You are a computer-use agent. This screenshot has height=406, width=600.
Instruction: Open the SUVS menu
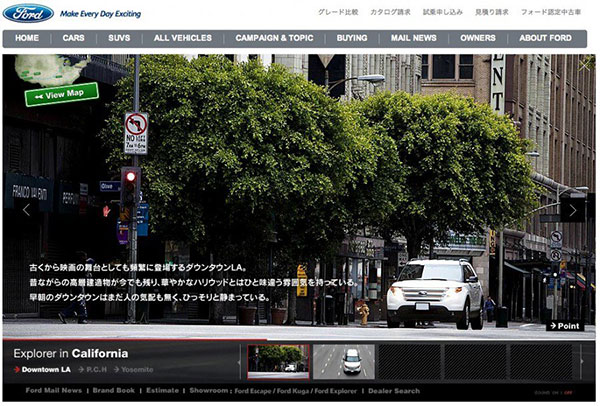(119, 38)
